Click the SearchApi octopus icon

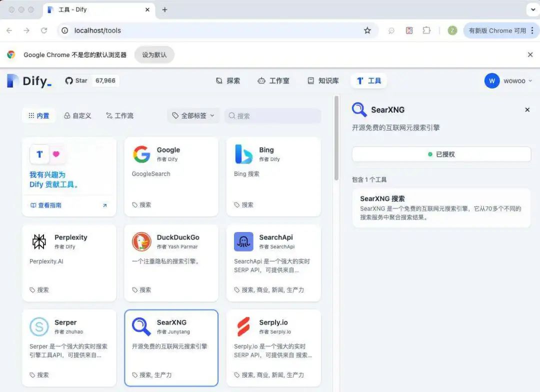[x=243, y=241]
